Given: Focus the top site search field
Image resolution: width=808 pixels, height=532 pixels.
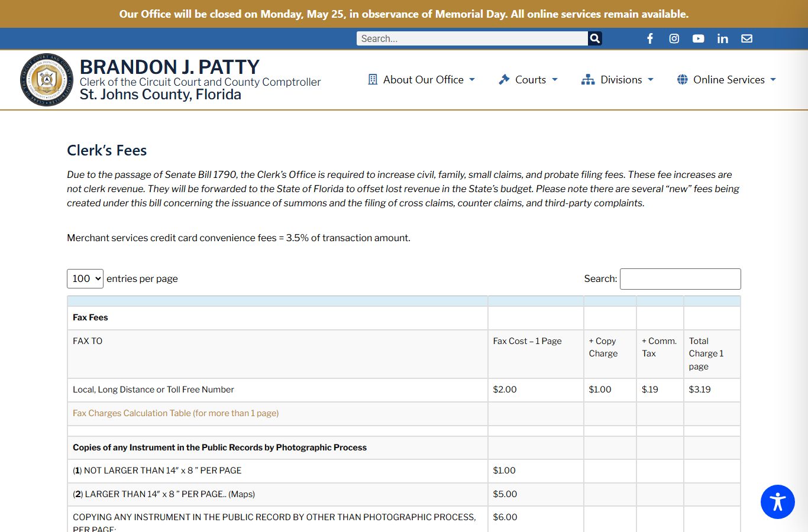Looking at the screenshot, I should pyautogui.click(x=472, y=38).
